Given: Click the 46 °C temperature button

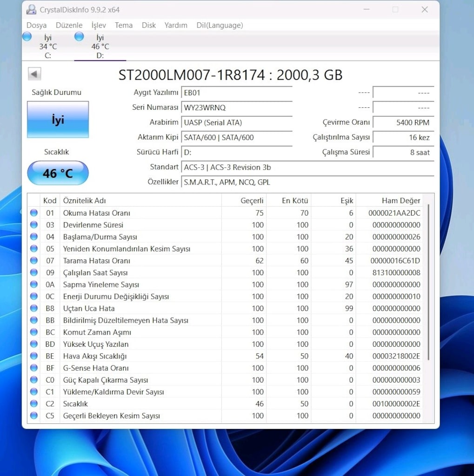Looking at the screenshot, I should click(58, 173).
